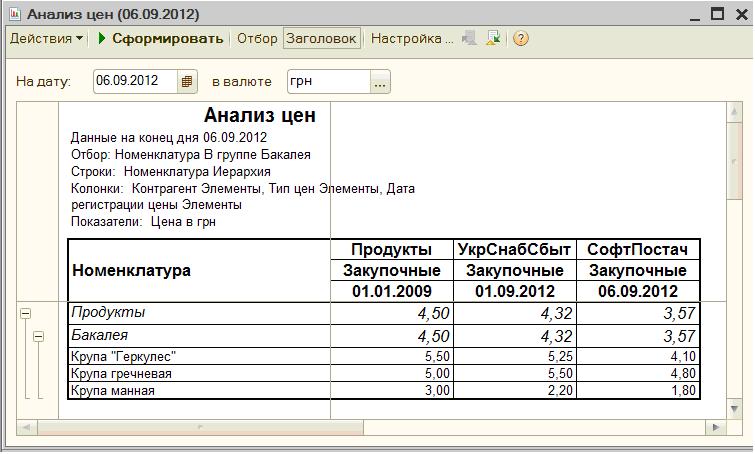
Task: Select the СофтПостач column header cell
Action: tap(637, 249)
